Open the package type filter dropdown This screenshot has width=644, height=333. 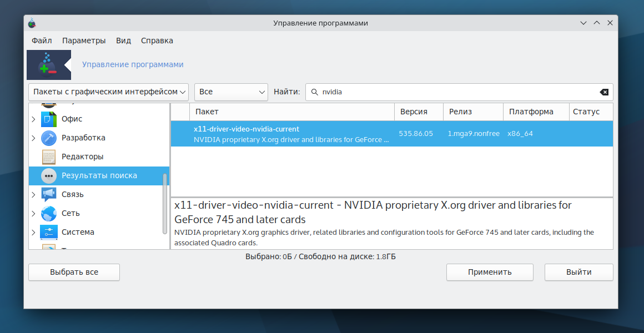108,92
